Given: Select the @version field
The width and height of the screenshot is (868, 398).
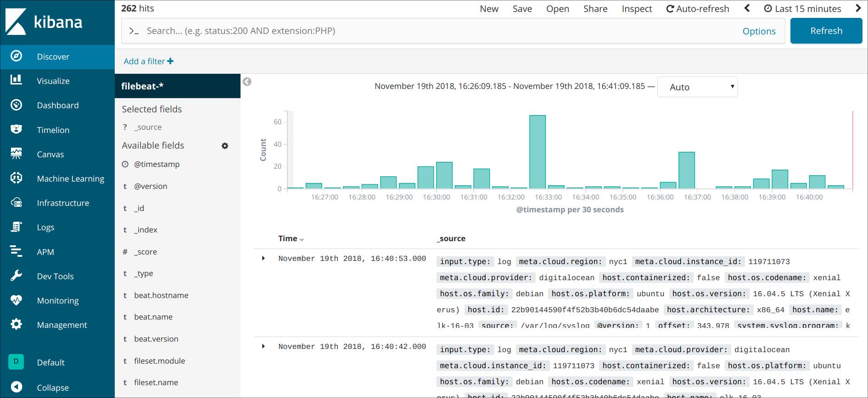Looking at the screenshot, I should 151,186.
